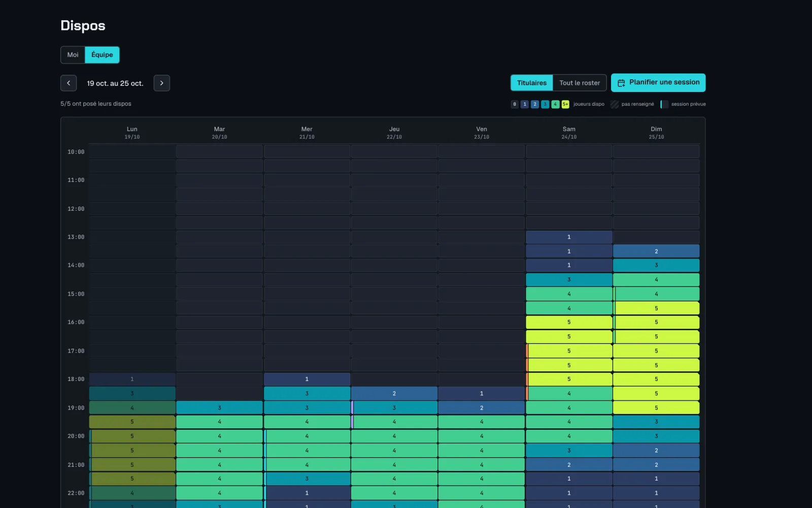The width and height of the screenshot is (812, 508).
Task: Click the Mar 20/10 column header
Action: point(219,133)
